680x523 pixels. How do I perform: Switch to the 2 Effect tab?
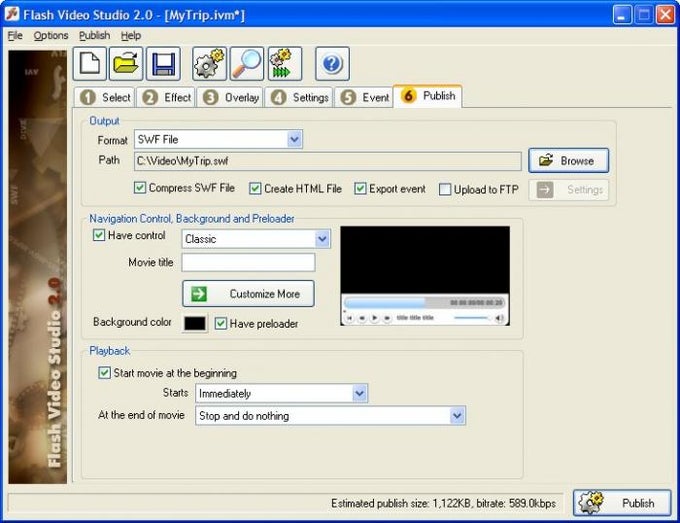tap(167, 97)
